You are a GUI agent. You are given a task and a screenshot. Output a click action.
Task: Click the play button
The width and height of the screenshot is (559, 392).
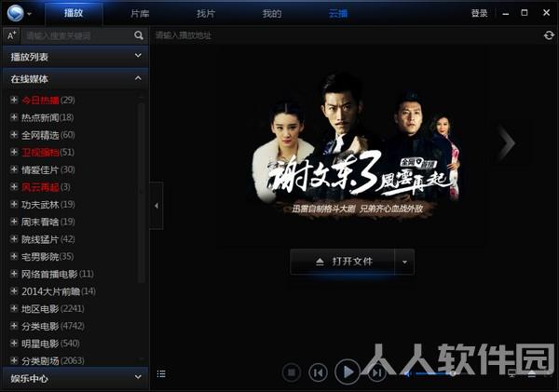pos(348,372)
